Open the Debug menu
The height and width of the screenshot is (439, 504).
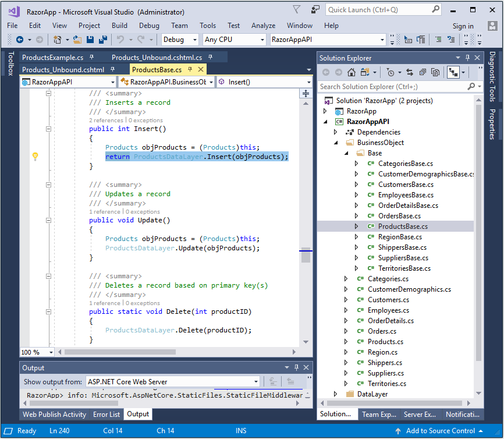[149, 26]
